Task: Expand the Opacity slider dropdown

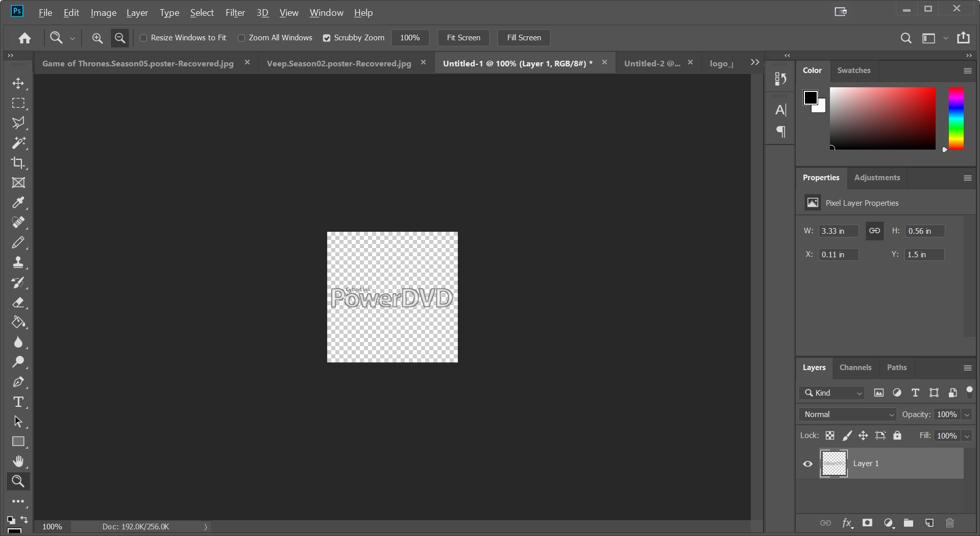Action: pos(967,415)
